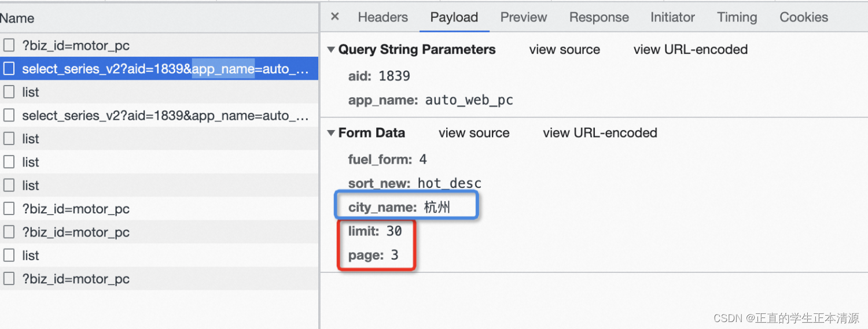Select the non-highlighted select_series_v2 request row
The width and height of the screenshot is (868, 329).
(x=159, y=116)
